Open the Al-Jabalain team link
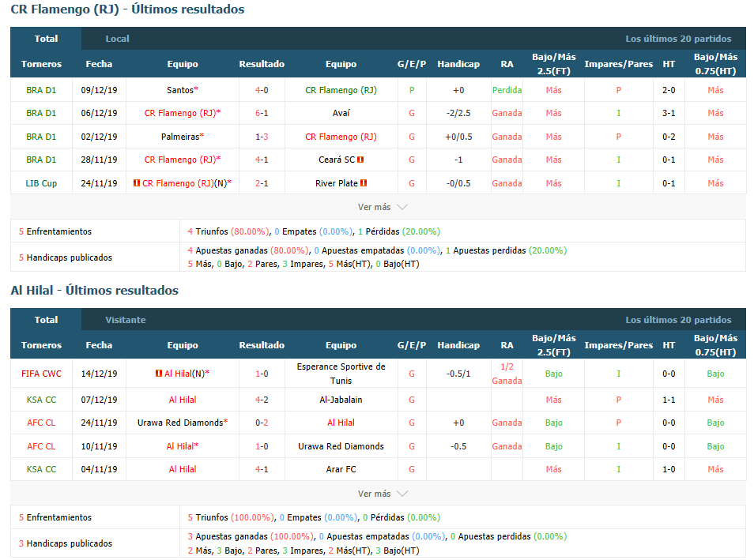The width and height of the screenshot is (754, 560). (341, 400)
